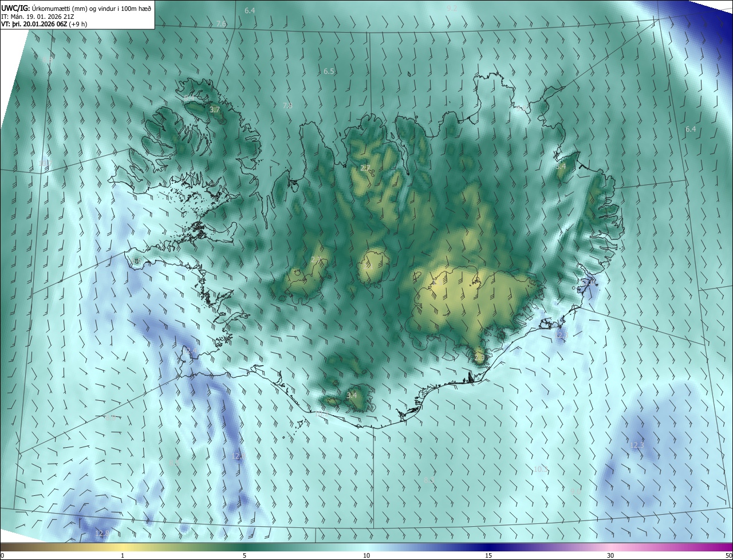Click the 2.3 value label on the map
The image size is (733, 560).
coord(479,358)
